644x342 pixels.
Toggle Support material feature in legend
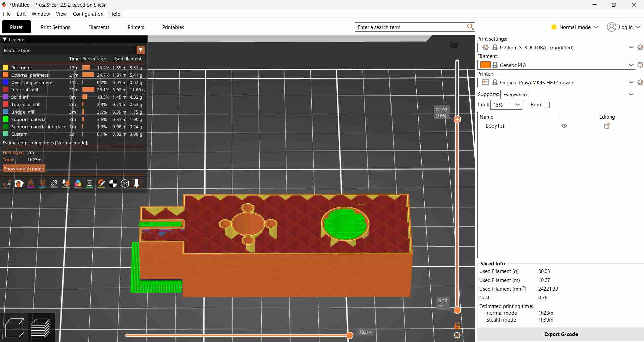[x=74, y=119]
